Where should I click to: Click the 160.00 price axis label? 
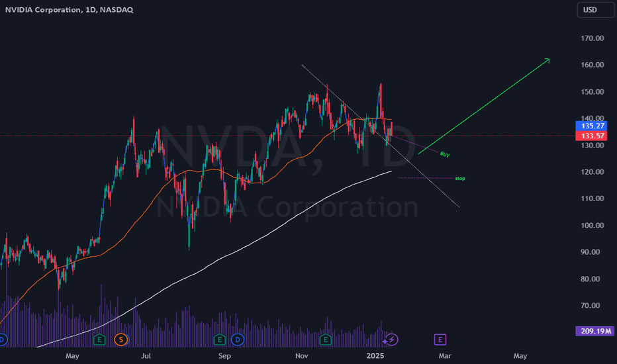[593, 65]
